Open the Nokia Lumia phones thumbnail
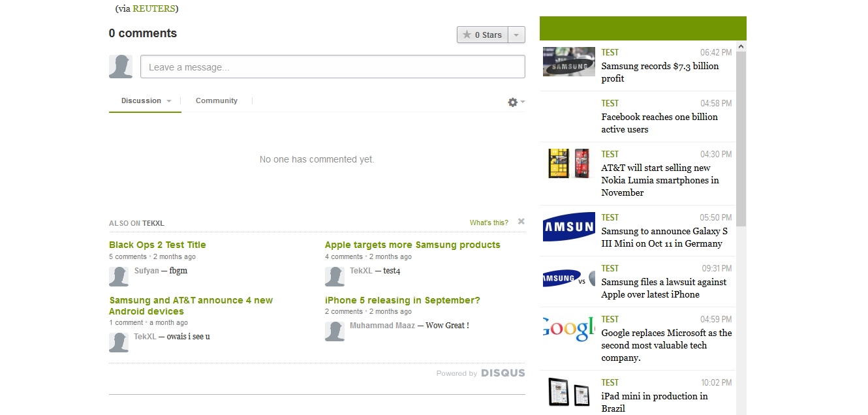 [x=569, y=164]
